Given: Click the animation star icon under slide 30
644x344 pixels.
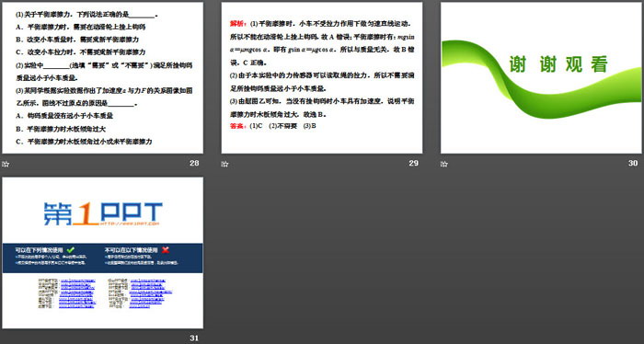Looking at the screenshot, I should click(444, 164).
